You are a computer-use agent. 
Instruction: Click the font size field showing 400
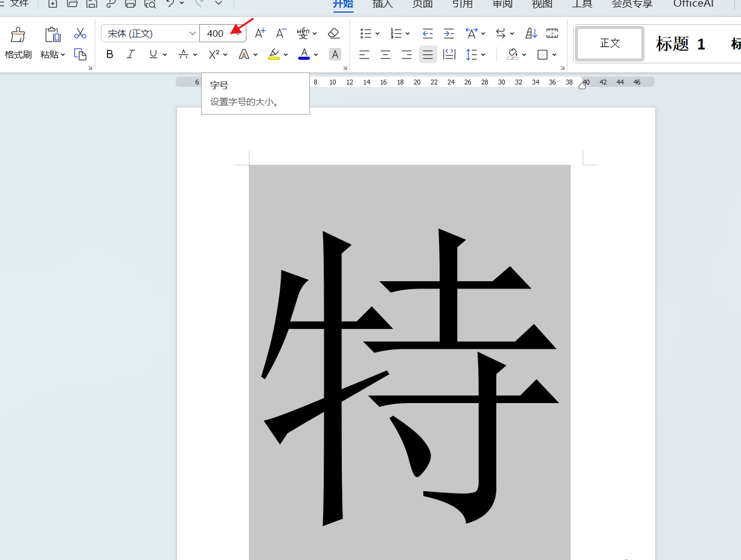[216, 33]
